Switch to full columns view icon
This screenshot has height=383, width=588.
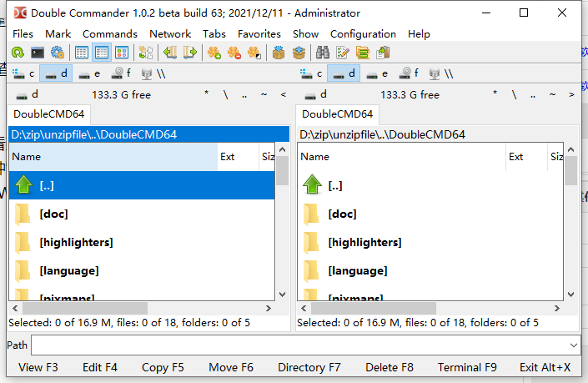coord(102,53)
